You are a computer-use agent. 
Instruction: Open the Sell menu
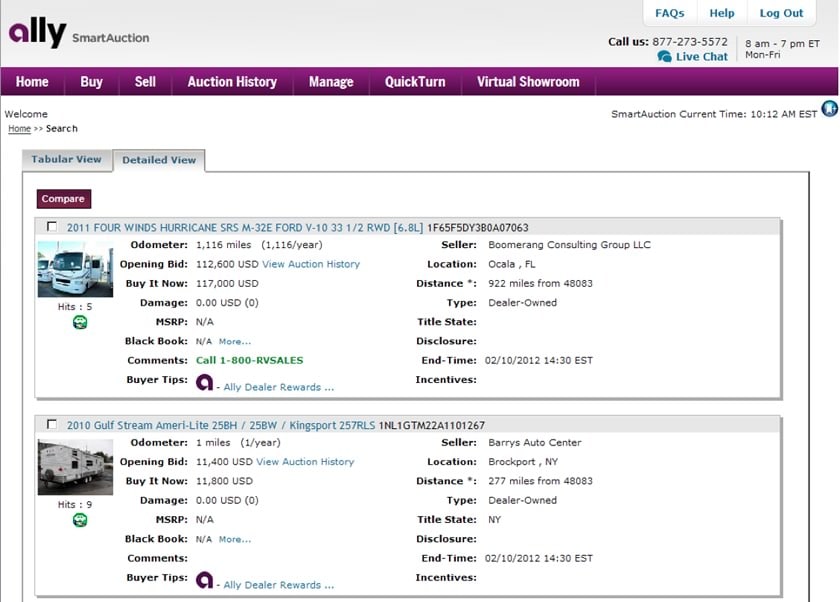[145, 82]
